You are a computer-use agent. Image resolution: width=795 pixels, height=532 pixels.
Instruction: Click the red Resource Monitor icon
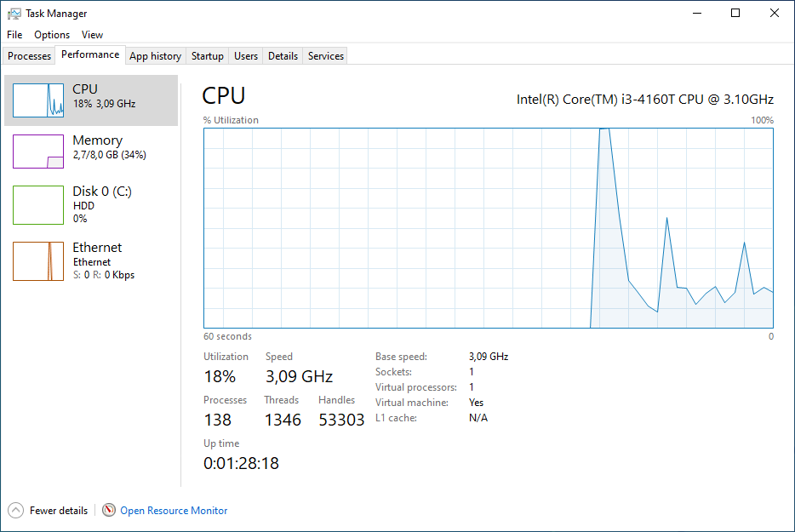(109, 510)
